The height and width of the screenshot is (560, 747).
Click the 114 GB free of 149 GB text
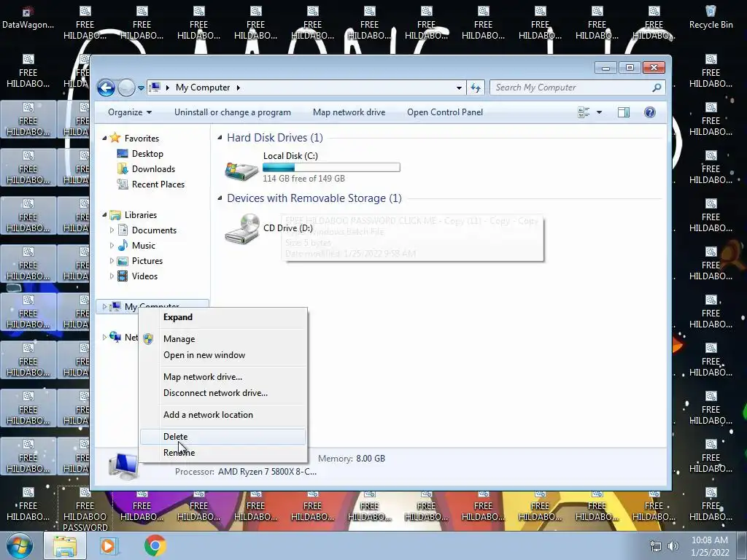304,179
